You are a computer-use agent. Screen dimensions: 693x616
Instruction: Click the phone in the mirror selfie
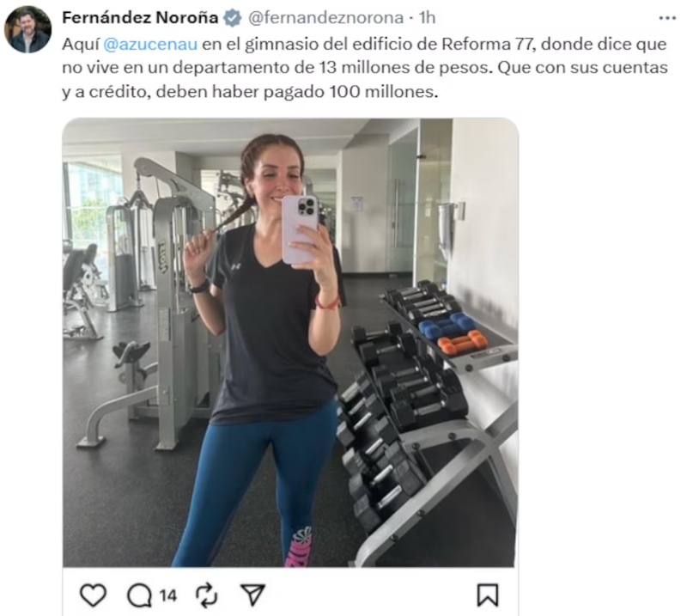[300, 230]
